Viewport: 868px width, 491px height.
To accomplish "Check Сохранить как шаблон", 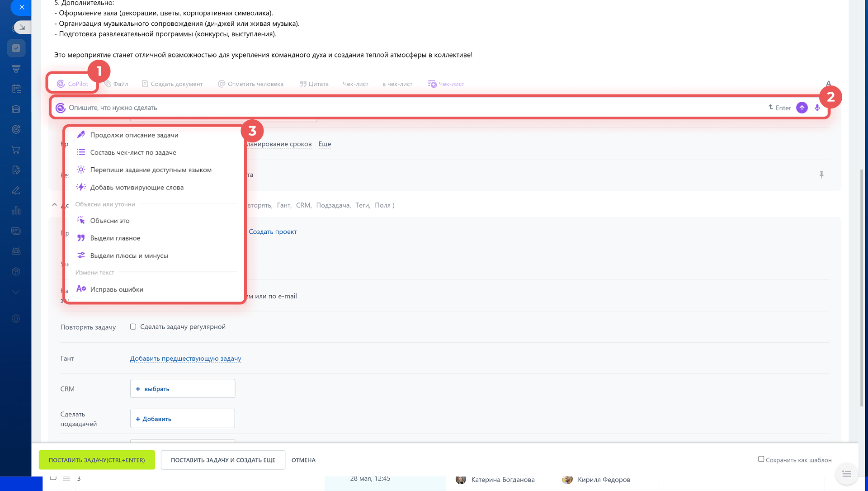I will [761, 459].
